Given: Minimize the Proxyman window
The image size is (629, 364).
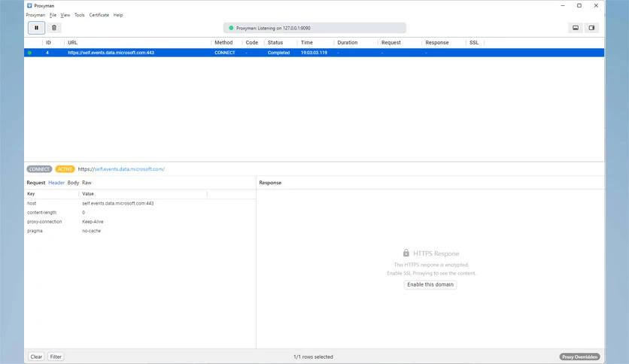Looking at the screenshot, I should pyautogui.click(x=563, y=5).
